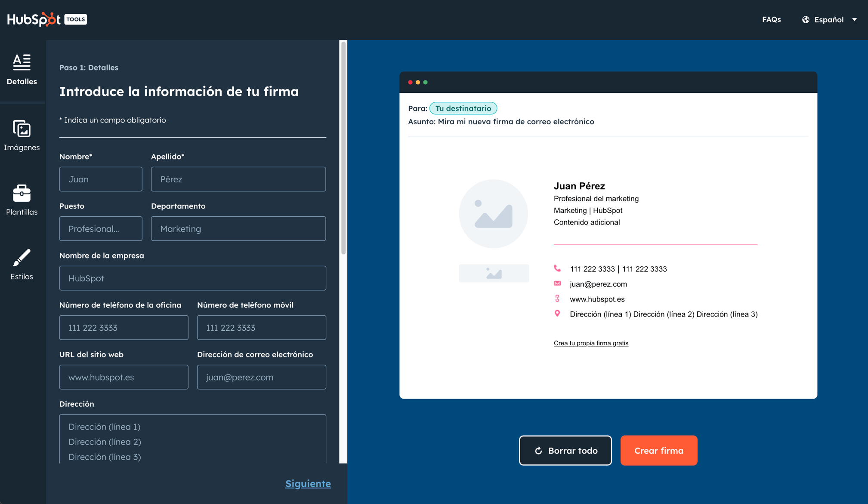This screenshot has width=868, height=504.
Task: Open the Plantillas sidebar tab
Action: 22,200
